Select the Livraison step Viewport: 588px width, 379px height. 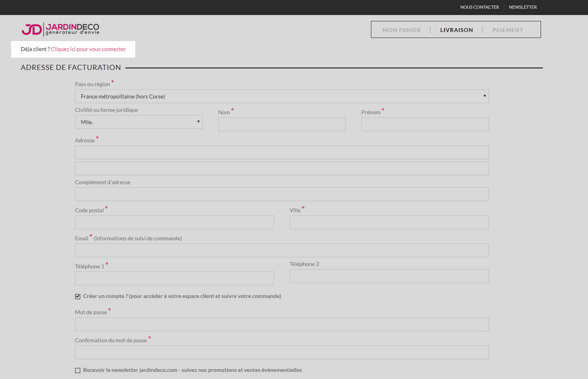(456, 30)
